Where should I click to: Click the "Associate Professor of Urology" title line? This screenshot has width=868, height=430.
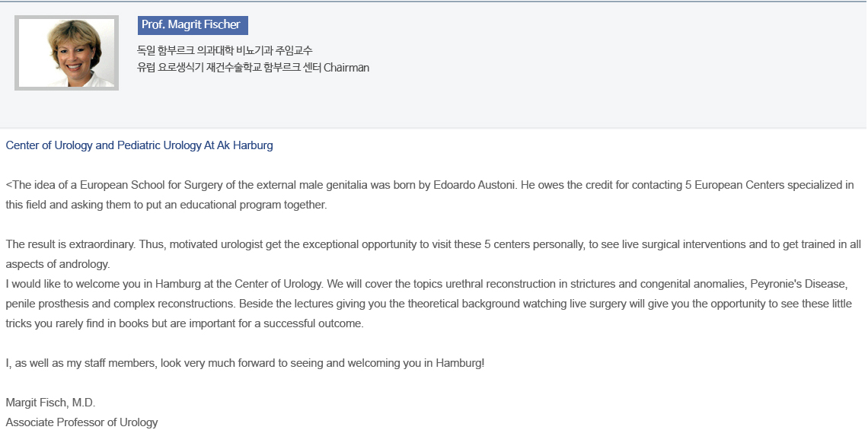click(x=82, y=422)
